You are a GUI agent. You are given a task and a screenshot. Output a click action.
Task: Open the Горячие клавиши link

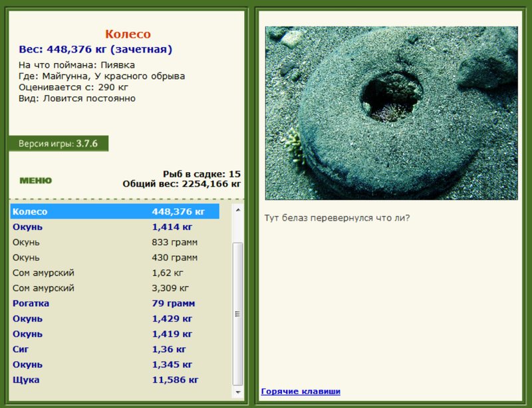click(301, 391)
